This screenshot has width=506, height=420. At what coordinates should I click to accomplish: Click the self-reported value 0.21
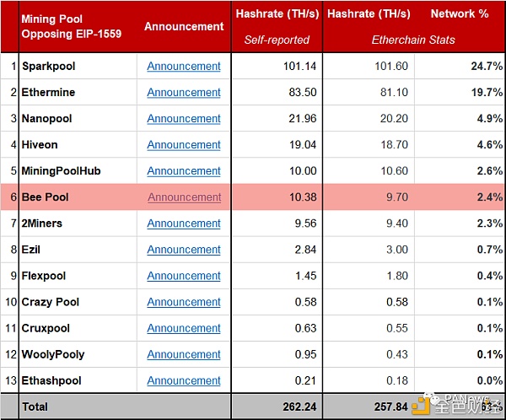[x=305, y=380]
